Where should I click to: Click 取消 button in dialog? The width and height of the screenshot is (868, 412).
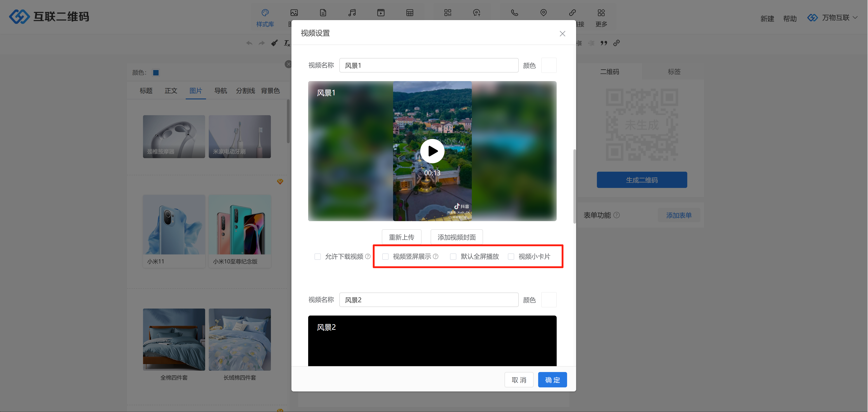point(519,380)
